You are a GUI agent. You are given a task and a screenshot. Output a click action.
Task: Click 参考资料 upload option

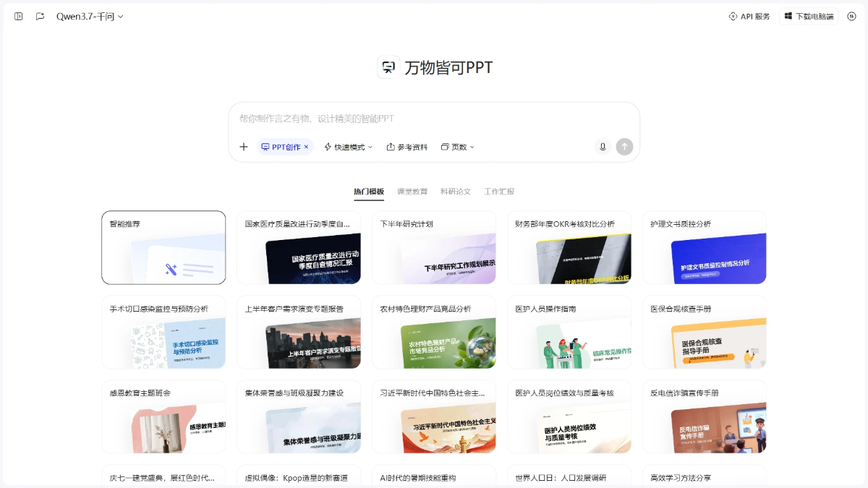coord(407,147)
